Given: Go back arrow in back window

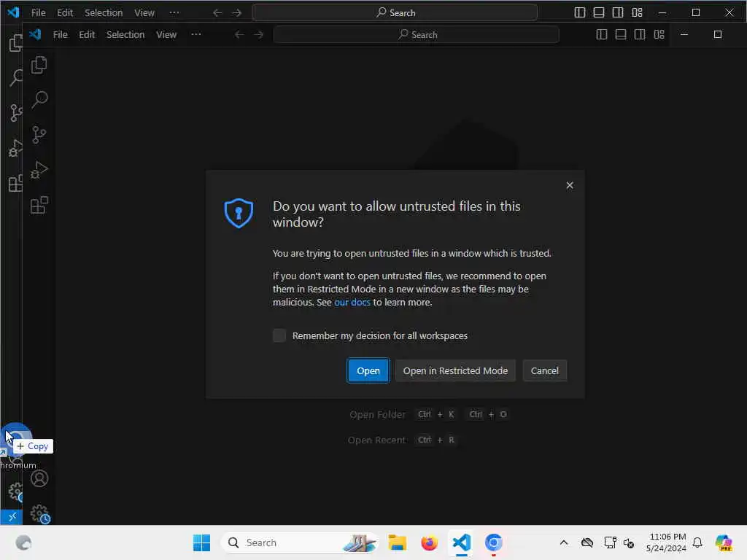Looking at the screenshot, I should [217, 12].
